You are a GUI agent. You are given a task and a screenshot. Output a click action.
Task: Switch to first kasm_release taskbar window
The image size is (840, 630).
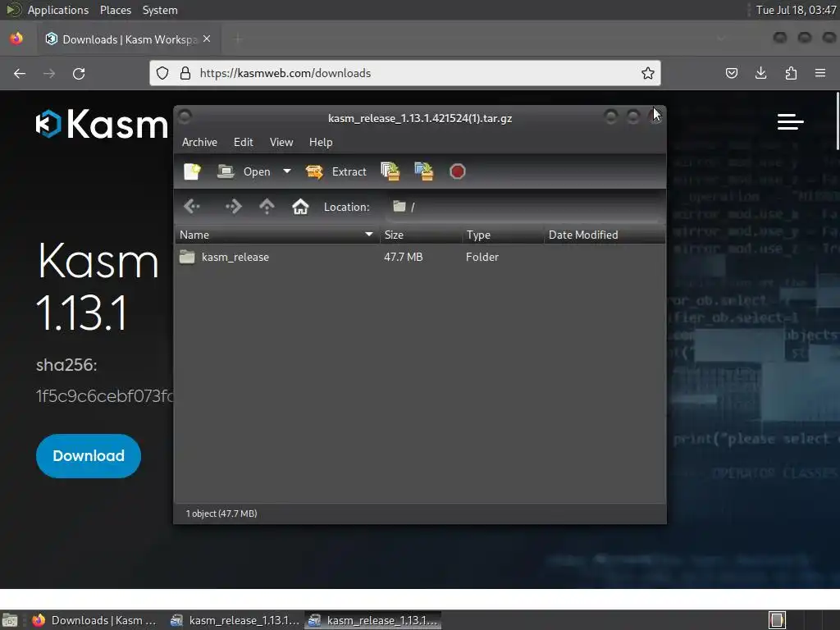coord(235,620)
